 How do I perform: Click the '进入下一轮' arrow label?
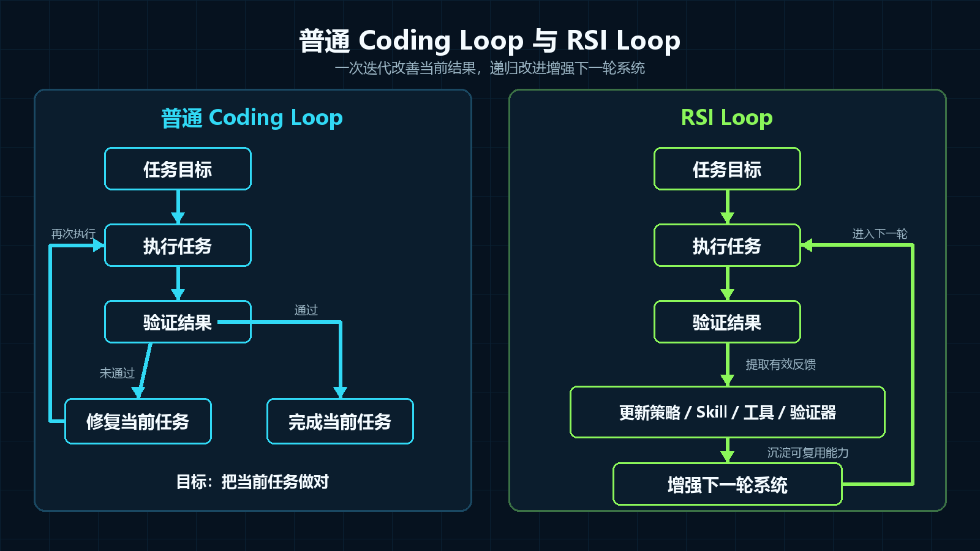(x=880, y=234)
